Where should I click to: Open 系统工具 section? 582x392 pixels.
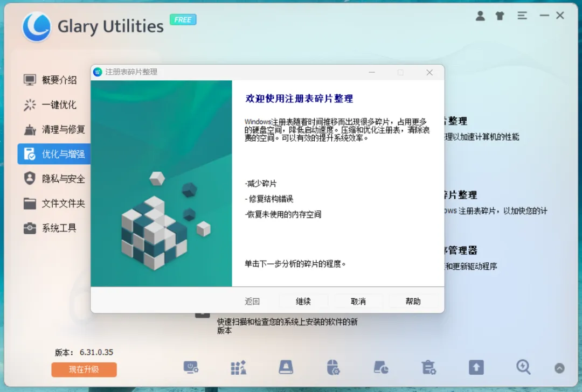click(x=54, y=228)
